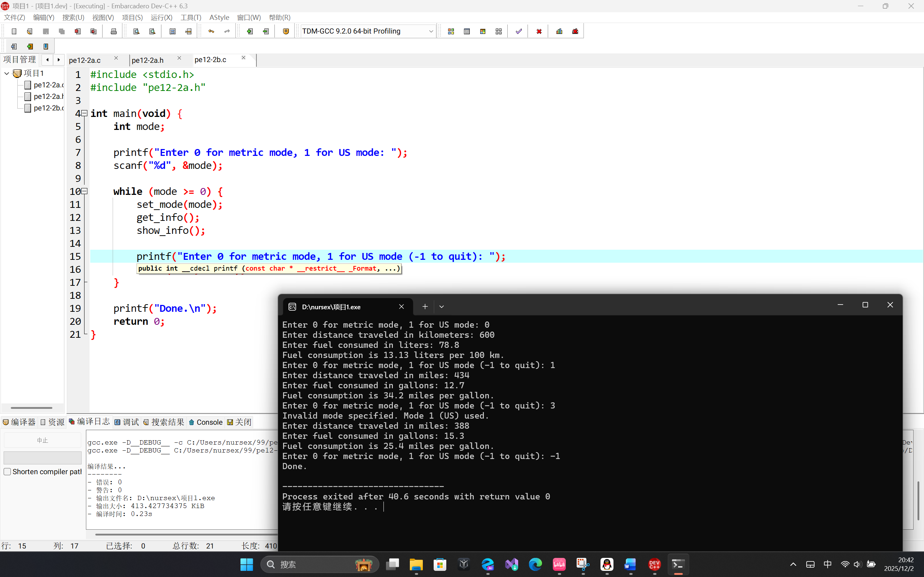Open the terminal tab dropdown chevron
This screenshot has width=924, height=577.
[441, 307]
